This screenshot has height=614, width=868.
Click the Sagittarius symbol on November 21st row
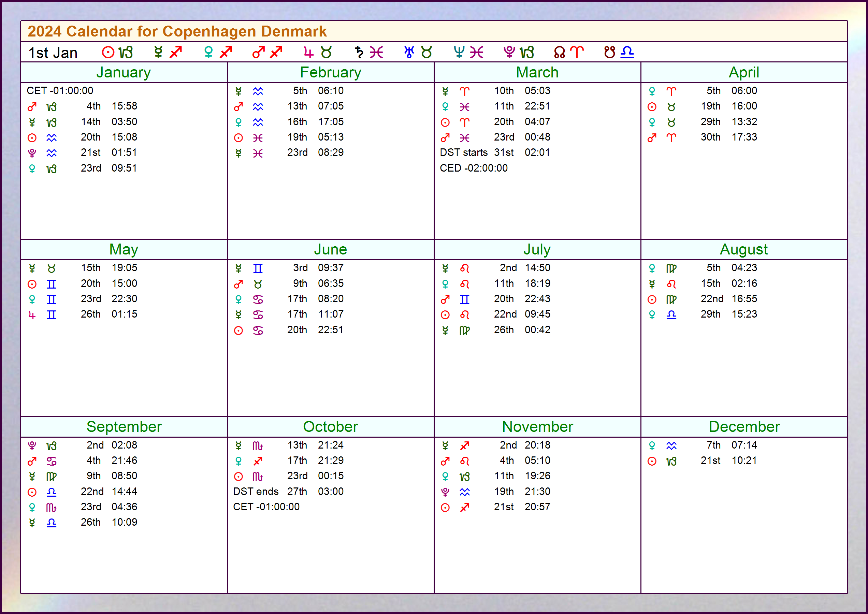point(464,508)
